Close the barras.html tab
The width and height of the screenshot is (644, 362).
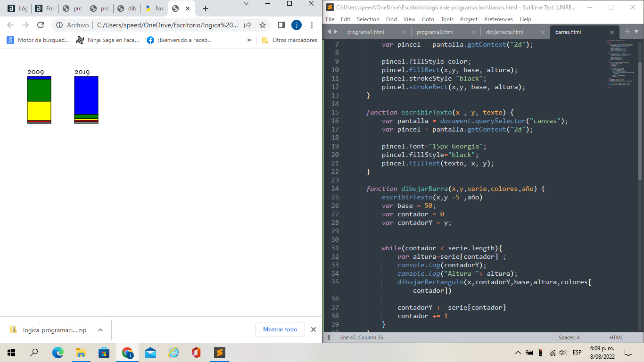tap(612, 32)
